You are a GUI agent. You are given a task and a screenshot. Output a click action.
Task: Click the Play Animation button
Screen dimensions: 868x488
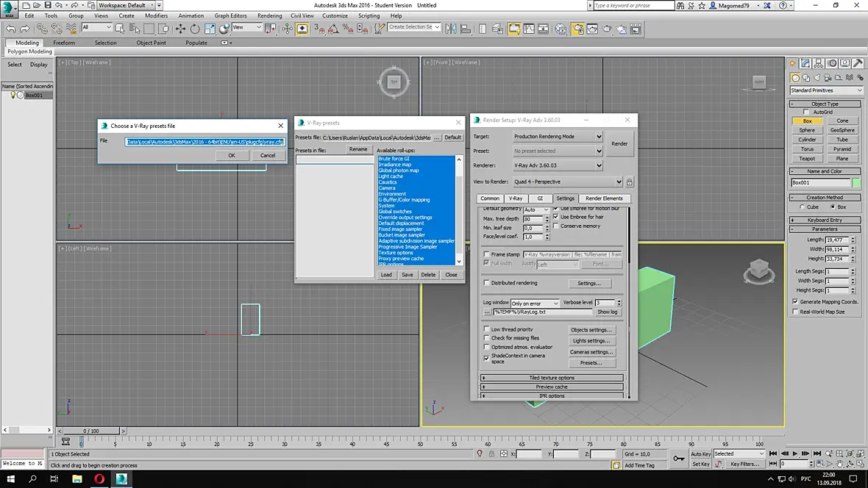coord(795,453)
